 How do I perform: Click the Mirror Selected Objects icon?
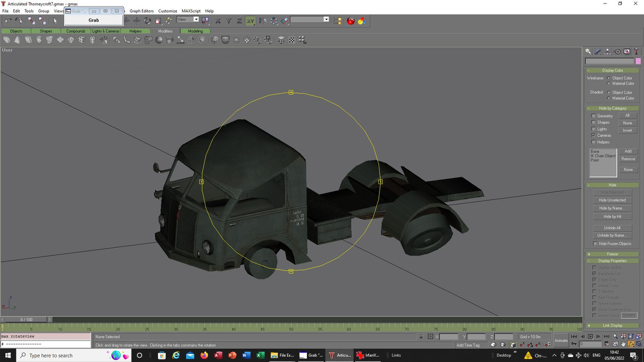coord(263,21)
